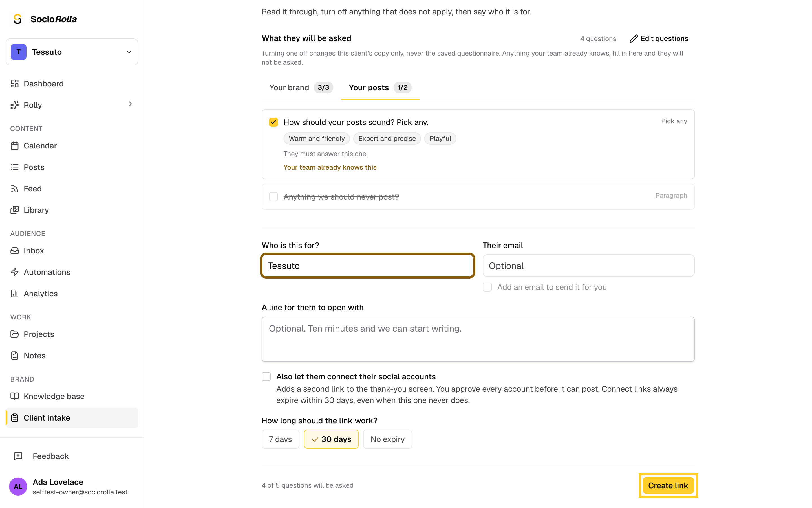Click the Library images icon
Screen dimensions: 812x508
click(14, 210)
